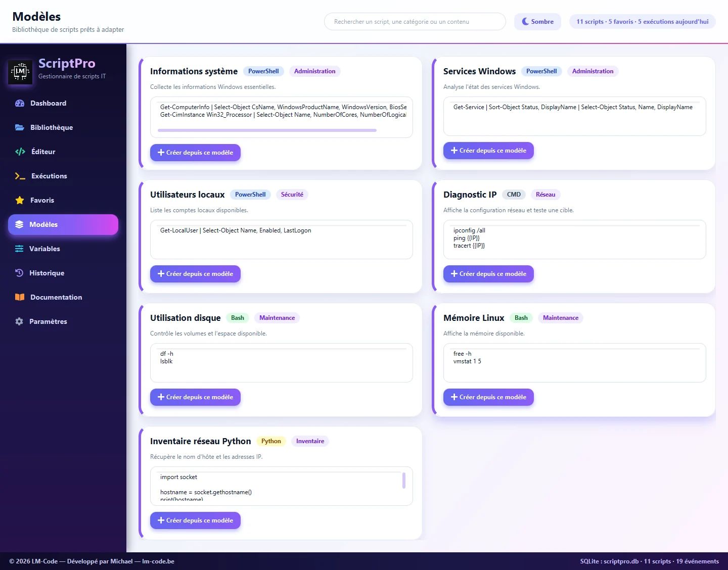Click the ScriptPro logo icon
728x570 pixels.
pos(20,71)
